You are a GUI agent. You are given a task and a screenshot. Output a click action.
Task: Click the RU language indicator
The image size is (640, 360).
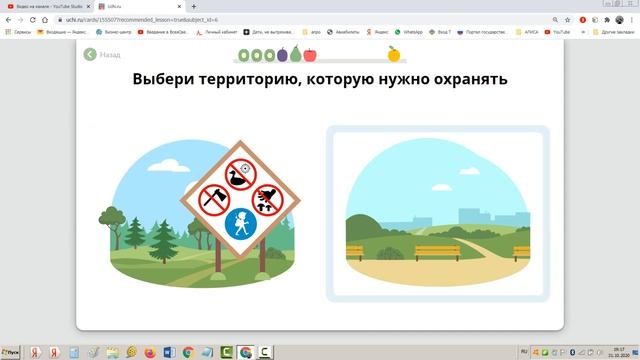[524, 351]
